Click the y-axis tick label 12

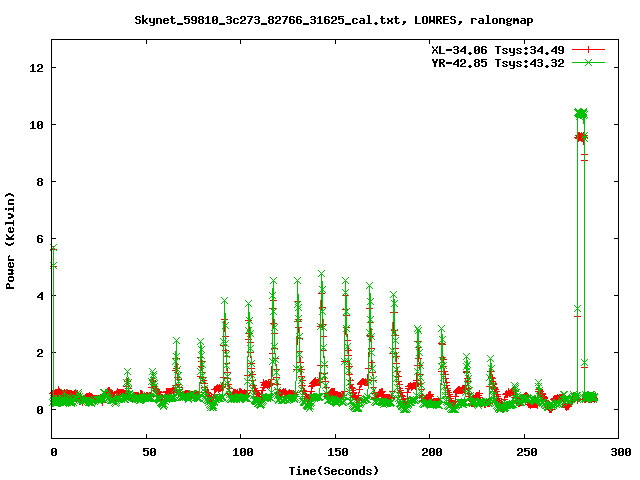pos(36,68)
